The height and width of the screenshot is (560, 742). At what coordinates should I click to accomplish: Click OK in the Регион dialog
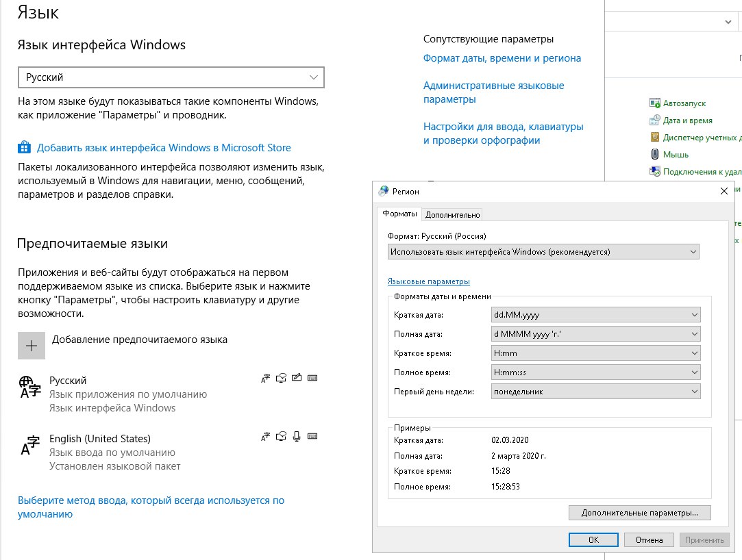point(593,539)
